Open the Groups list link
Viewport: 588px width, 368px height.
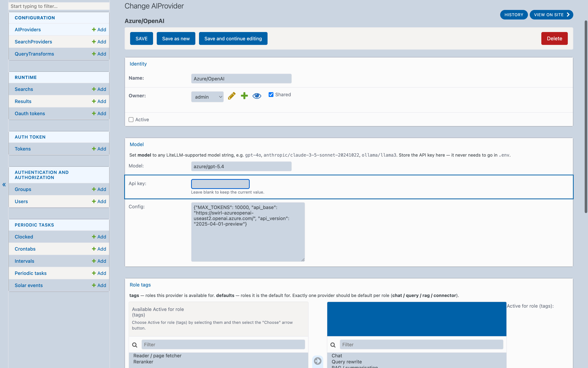(x=23, y=189)
